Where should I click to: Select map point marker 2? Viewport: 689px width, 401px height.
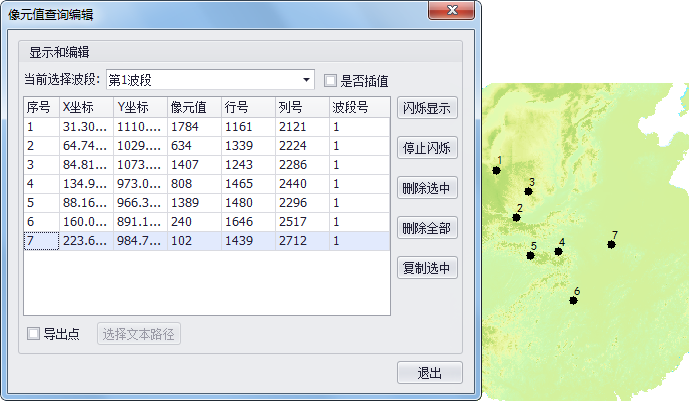515,217
